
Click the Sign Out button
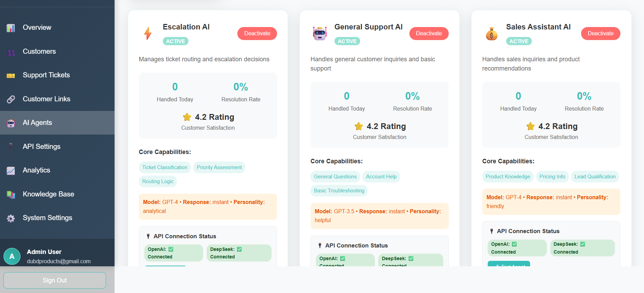tap(54, 280)
